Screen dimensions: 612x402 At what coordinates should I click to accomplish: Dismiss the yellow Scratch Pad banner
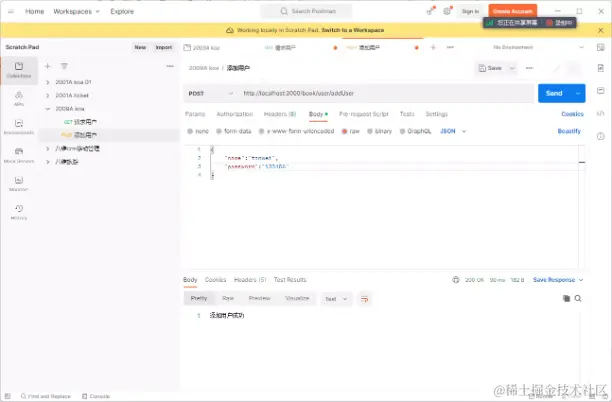click(601, 30)
